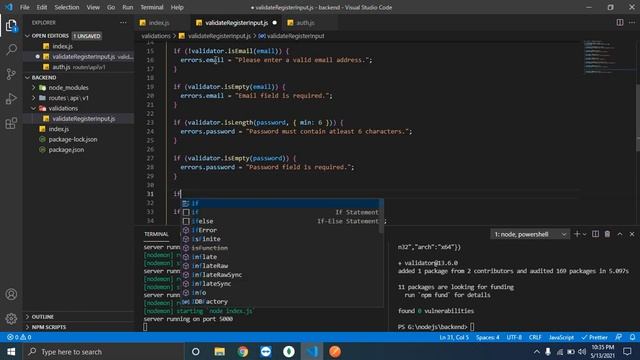Click the Windows taskbar search box
The height and width of the screenshot is (360, 640).
click(x=104, y=351)
